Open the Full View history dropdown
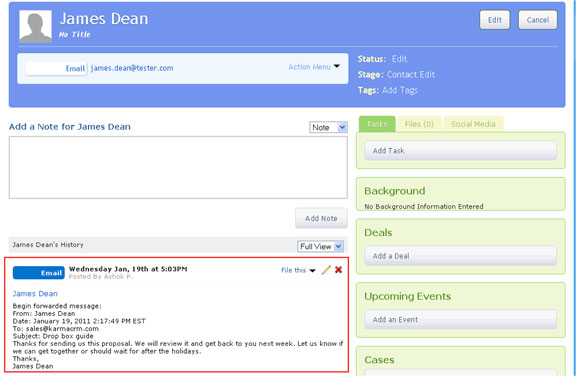The image size is (576, 376). point(320,246)
